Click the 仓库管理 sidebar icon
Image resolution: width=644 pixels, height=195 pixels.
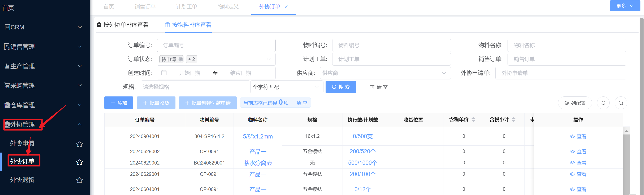(x=7, y=105)
